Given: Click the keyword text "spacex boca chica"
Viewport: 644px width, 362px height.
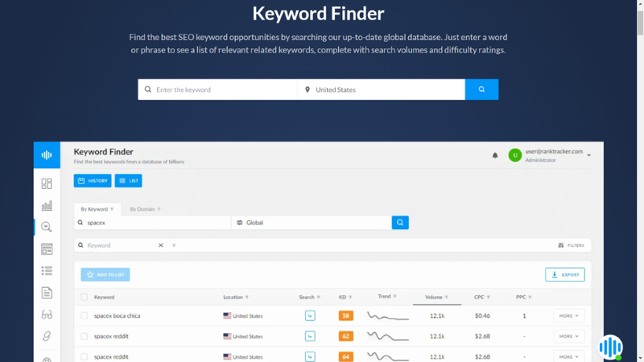Looking at the screenshot, I should pyautogui.click(x=117, y=315).
